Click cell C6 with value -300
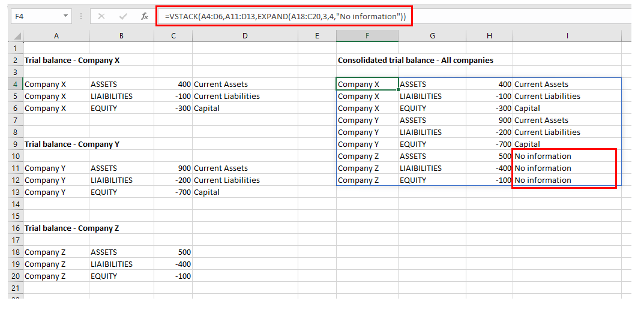The width and height of the screenshot is (644, 310). [173, 109]
